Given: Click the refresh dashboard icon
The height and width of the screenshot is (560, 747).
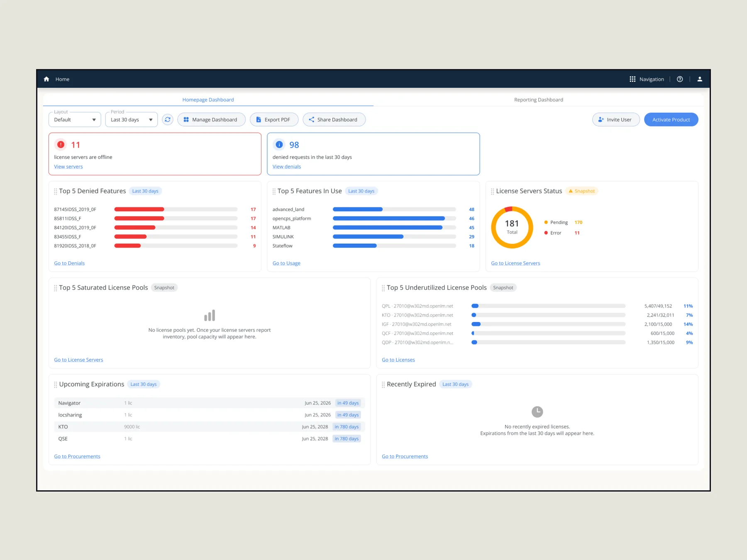Looking at the screenshot, I should pyautogui.click(x=168, y=119).
